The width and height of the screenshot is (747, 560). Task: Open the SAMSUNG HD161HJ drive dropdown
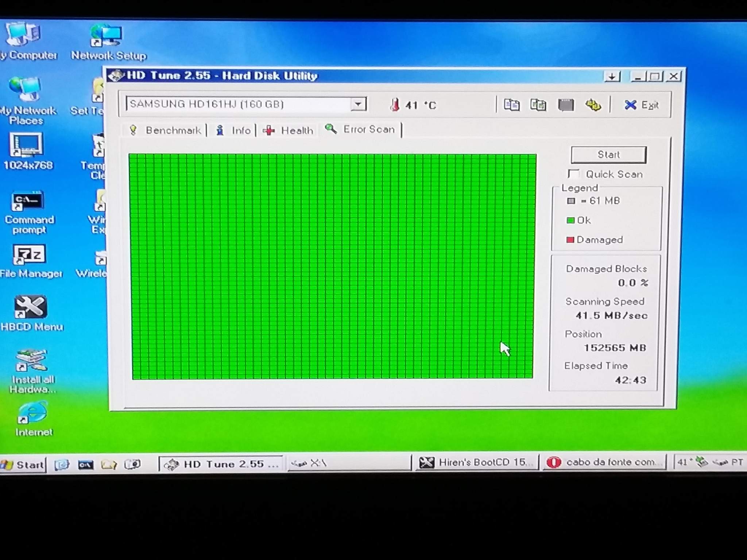[359, 104]
